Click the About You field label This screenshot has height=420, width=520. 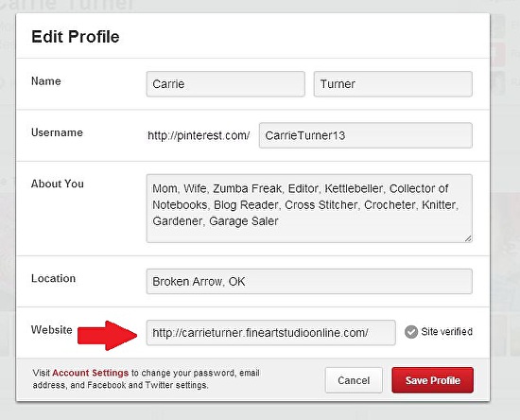click(58, 184)
